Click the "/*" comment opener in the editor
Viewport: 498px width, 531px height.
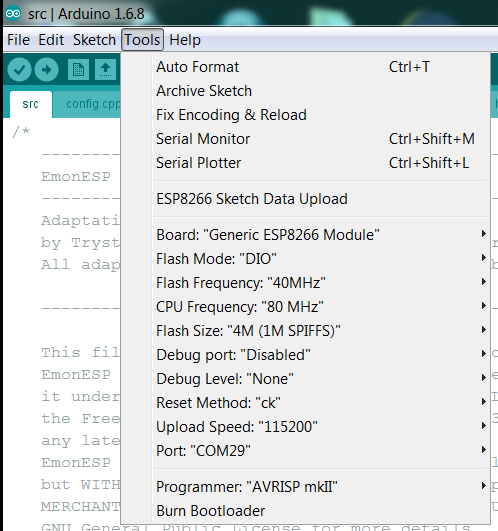point(21,132)
